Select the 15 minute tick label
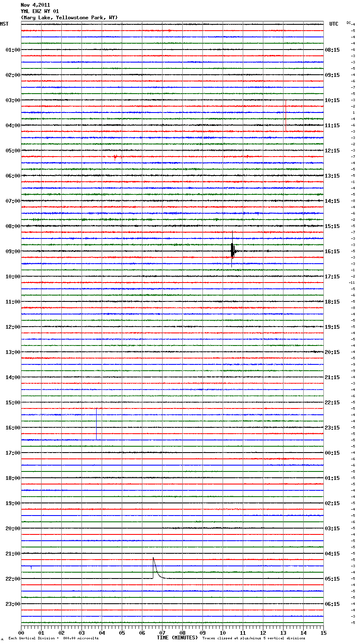Image resolution: width=357 pixels, height=644 pixels. pos(323,633)
